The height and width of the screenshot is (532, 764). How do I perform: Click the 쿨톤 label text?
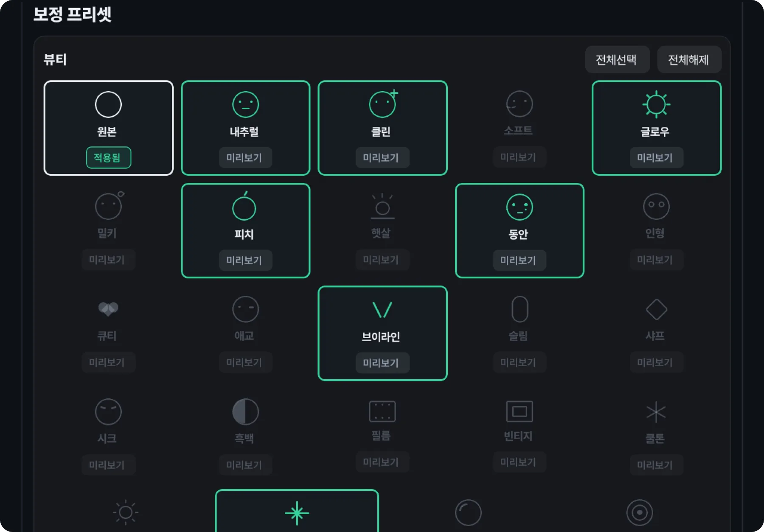(x=655, y=438)
